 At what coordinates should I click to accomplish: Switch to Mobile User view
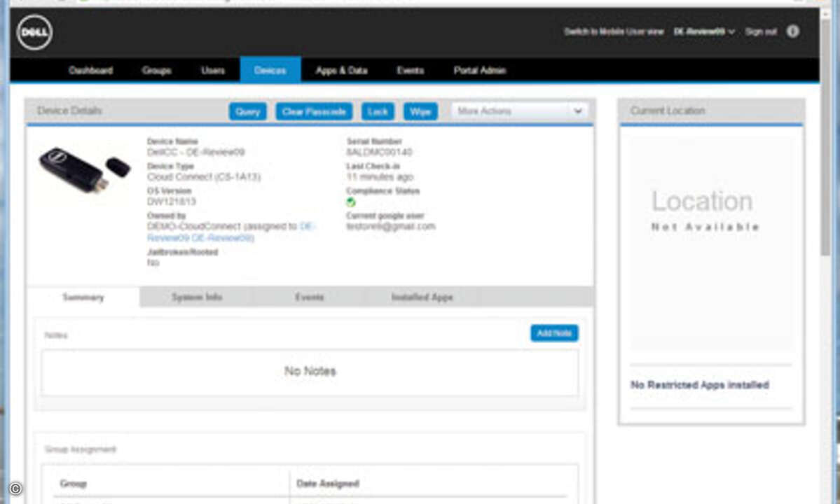614,31
